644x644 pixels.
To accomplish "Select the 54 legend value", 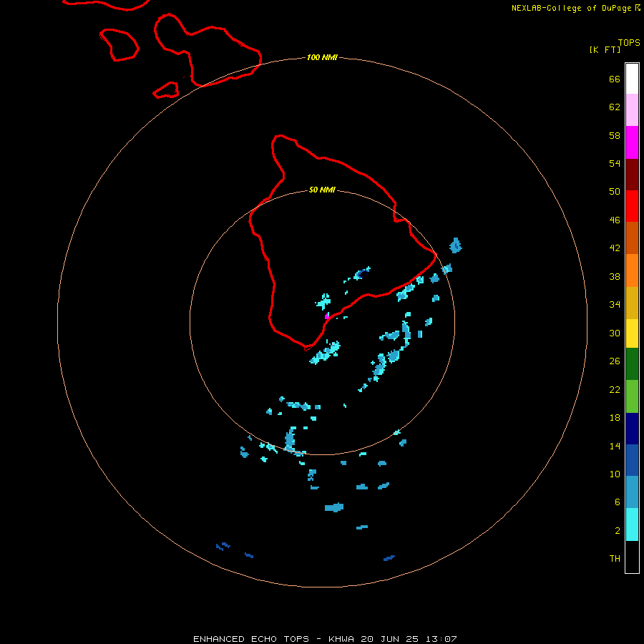I will pyautogui.click(x=615, y=163).
